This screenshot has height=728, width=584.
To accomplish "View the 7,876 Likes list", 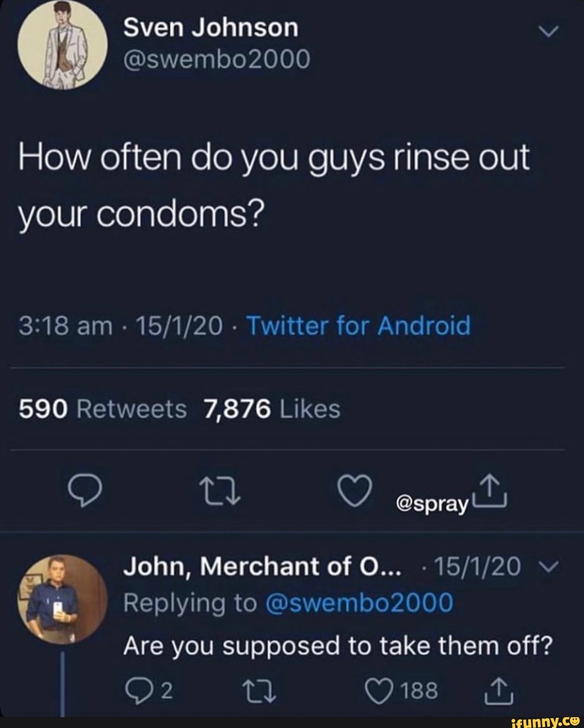I will pyautogui.click(x=272, y=409).
